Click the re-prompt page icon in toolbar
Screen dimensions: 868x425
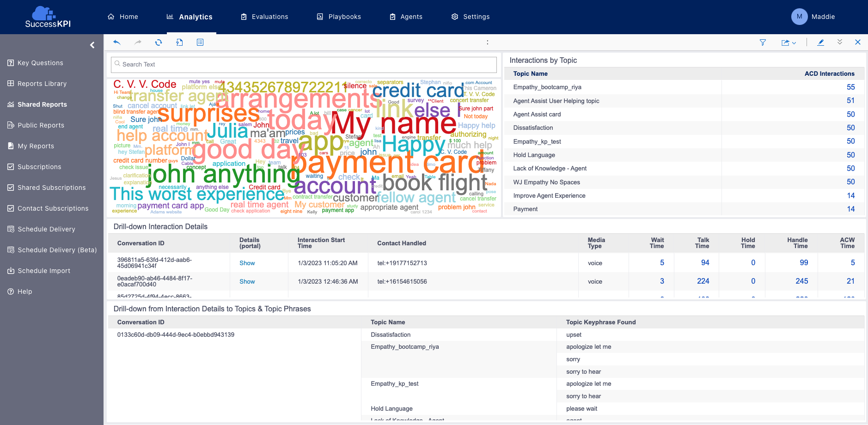[x=179, y=42]
